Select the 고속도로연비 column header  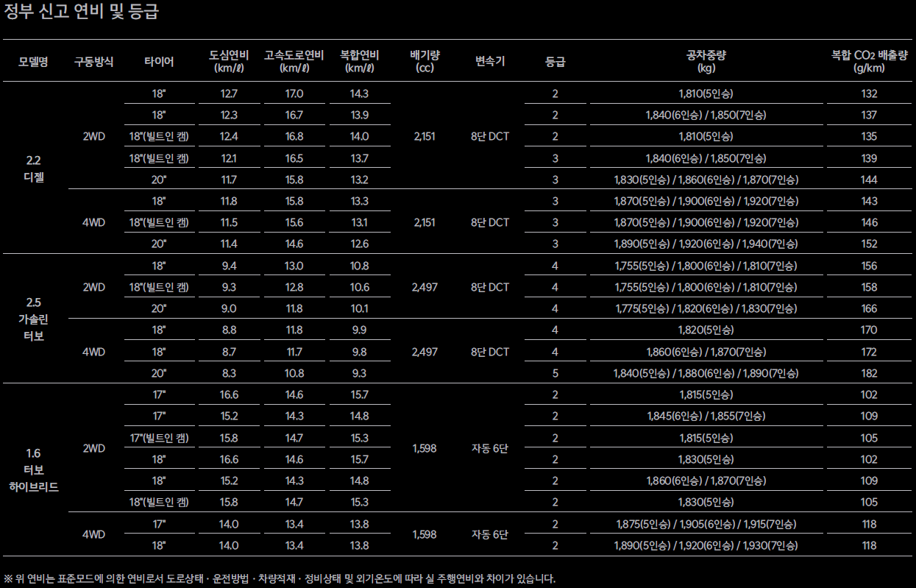(x=294, y=62)
